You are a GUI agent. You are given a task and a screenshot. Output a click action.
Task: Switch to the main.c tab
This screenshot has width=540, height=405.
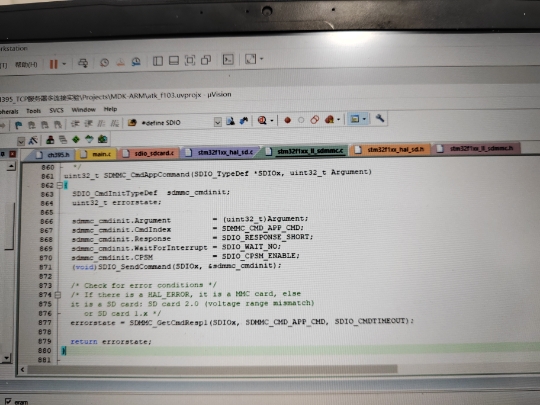96,154
